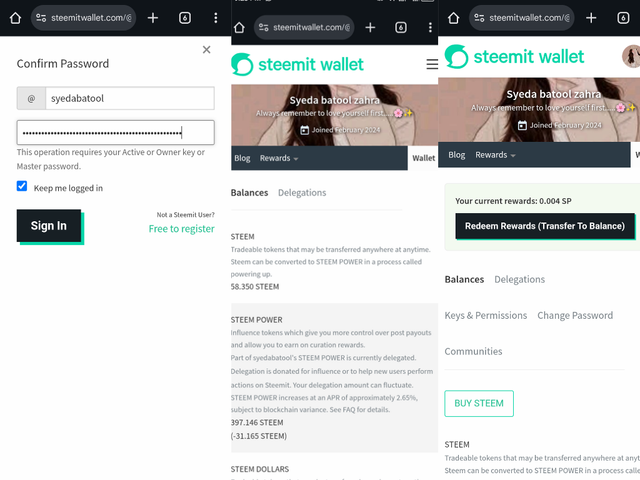The width and height of the screenshot is (640, 480).
Task: Tap site settings icon in middle address bar
Action: 264,27
